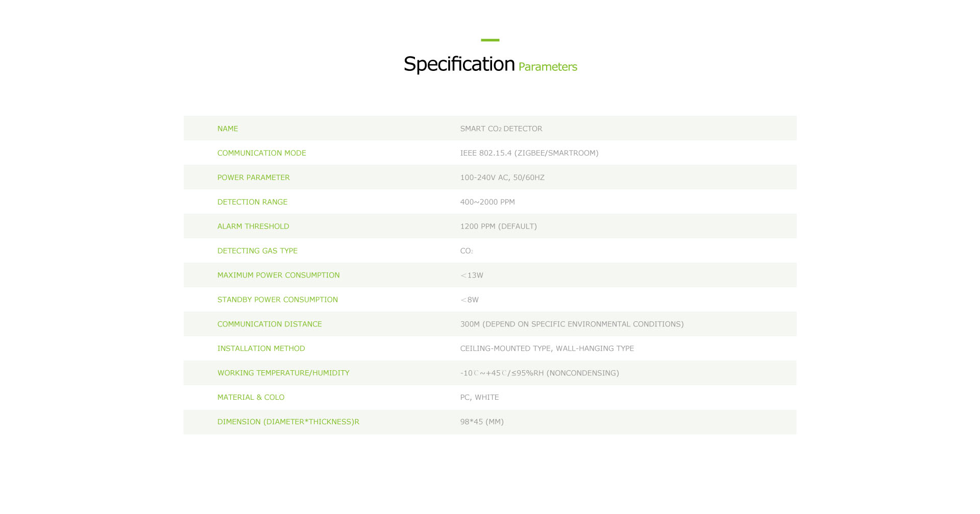This screenshot has width=980, height=514.
Task: Click the 400~2000 PPM value
Action: [487, 202]
